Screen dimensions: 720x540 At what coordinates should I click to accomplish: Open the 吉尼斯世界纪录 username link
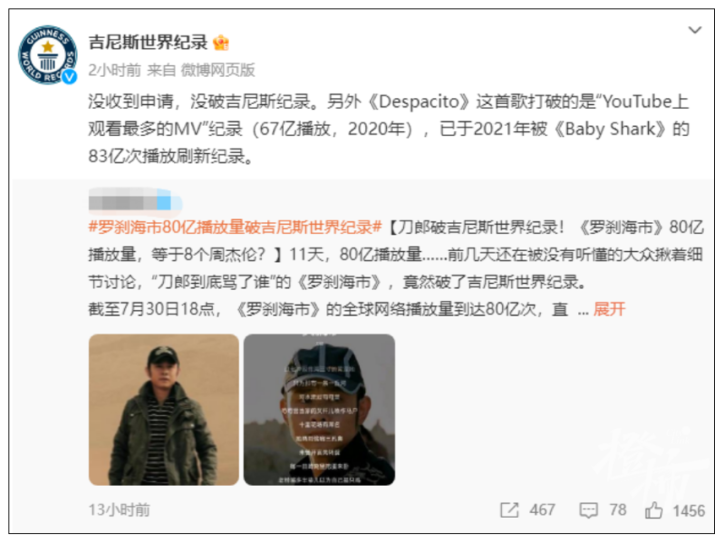(x=148, y=42)
